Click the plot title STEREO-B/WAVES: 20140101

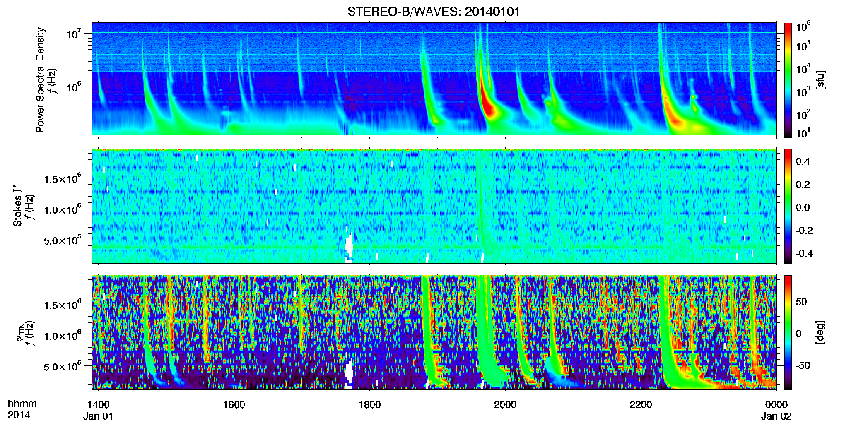434,12
